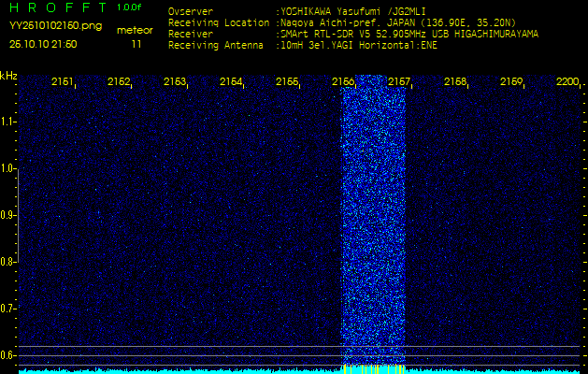Click the 0.9 frequency axis label
The height and width of the screenshot is (374, 588).
pyautogui.click(x=7, y=215)
